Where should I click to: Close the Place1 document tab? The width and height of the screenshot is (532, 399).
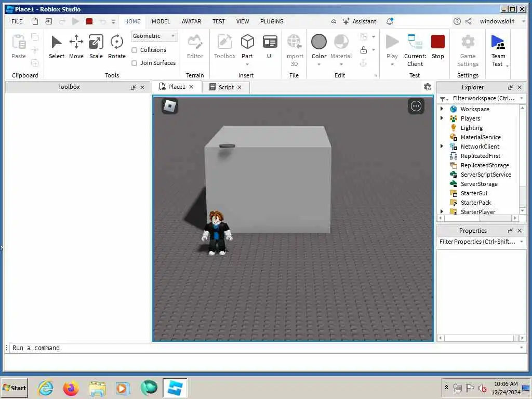[x=191, y=87]
